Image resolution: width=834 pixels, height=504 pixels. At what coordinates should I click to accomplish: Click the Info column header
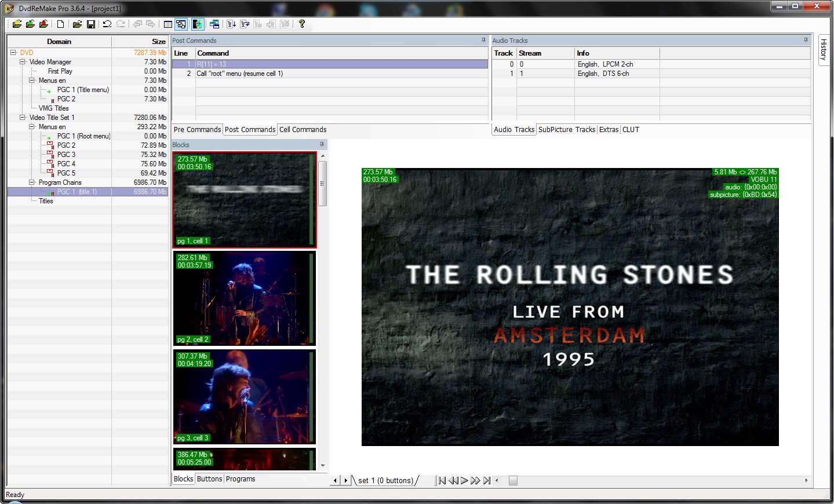pyautogui.click(x=617, y=53)
